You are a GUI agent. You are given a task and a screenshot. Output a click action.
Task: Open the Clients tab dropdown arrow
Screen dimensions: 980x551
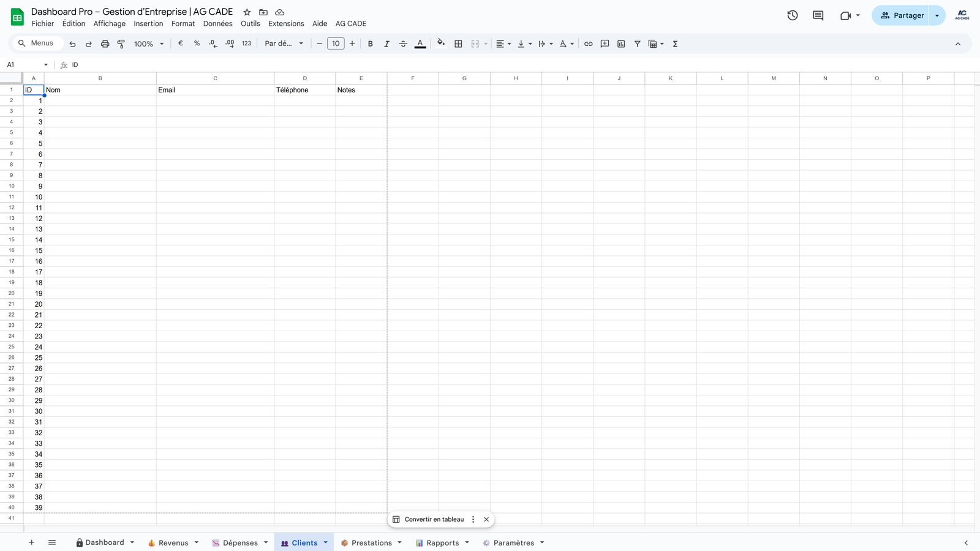(326, 542)
